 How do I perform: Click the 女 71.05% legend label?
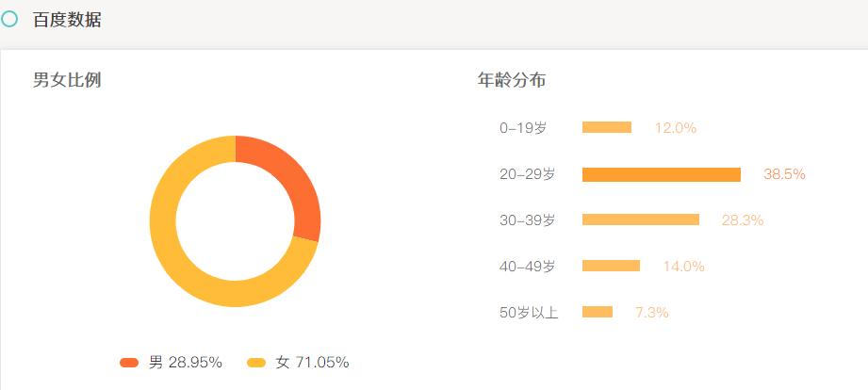(x=312, y=363)
